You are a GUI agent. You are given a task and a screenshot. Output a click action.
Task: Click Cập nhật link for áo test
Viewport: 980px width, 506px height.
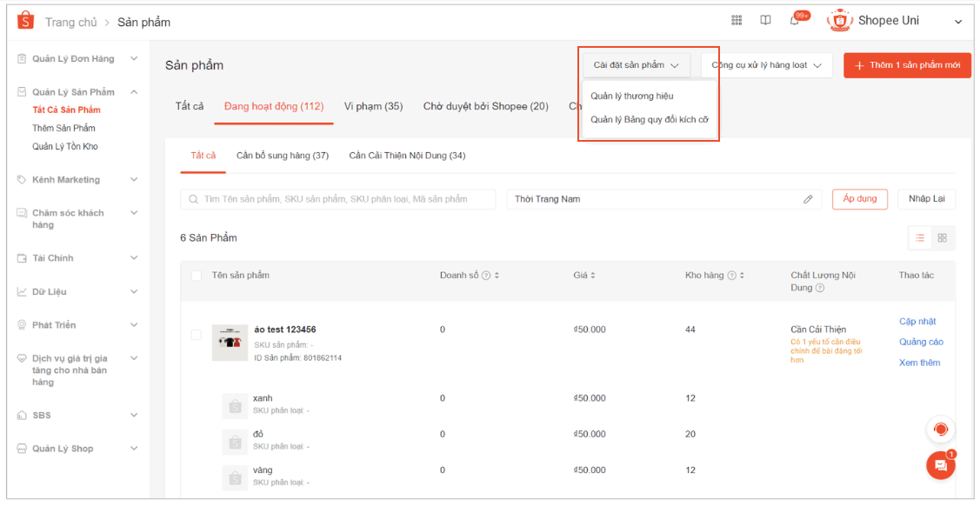tap(917, 322)
